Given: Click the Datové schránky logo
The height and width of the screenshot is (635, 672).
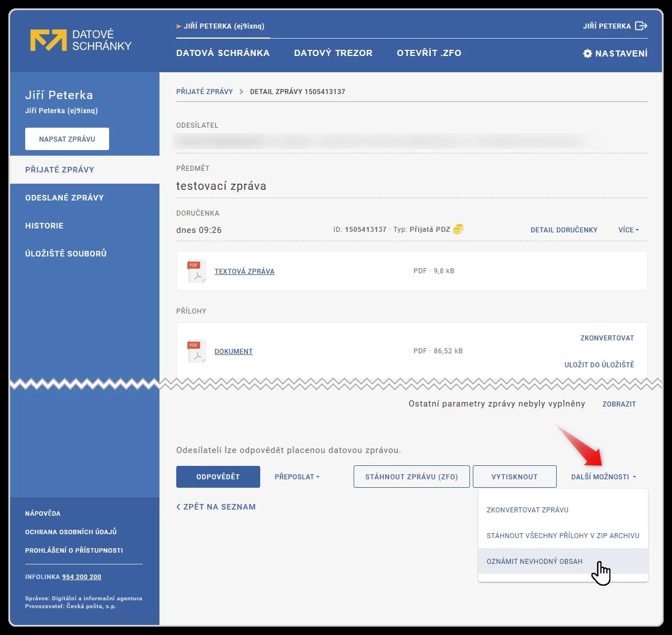Looking at the screenshot, I should 81,40.
